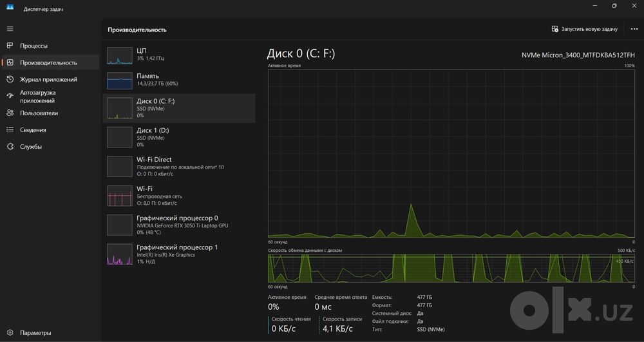644x342 pixels.
Task: Open the Сведения page
Action: (x=50, y=129)
